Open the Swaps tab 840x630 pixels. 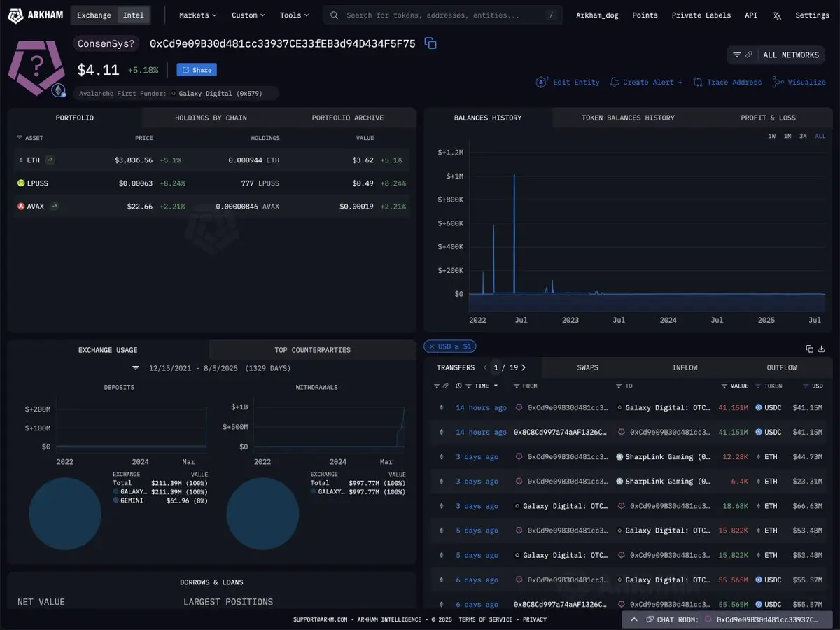coord(587,367)
